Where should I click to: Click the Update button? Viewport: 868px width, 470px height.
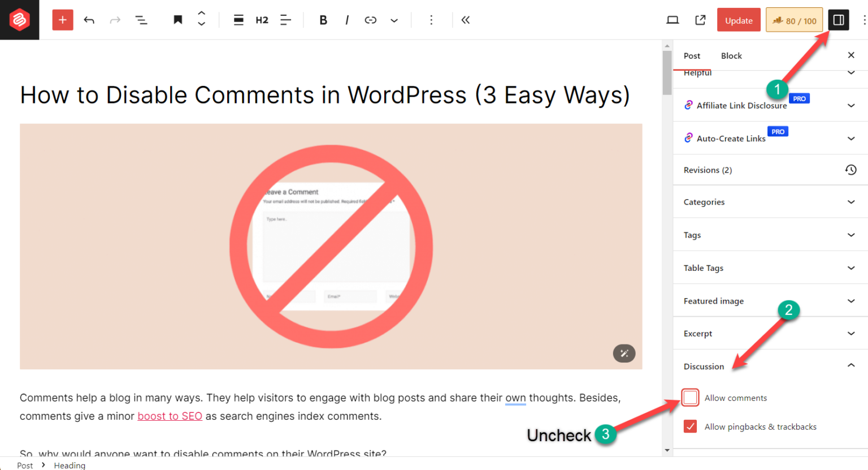(739, 19)
